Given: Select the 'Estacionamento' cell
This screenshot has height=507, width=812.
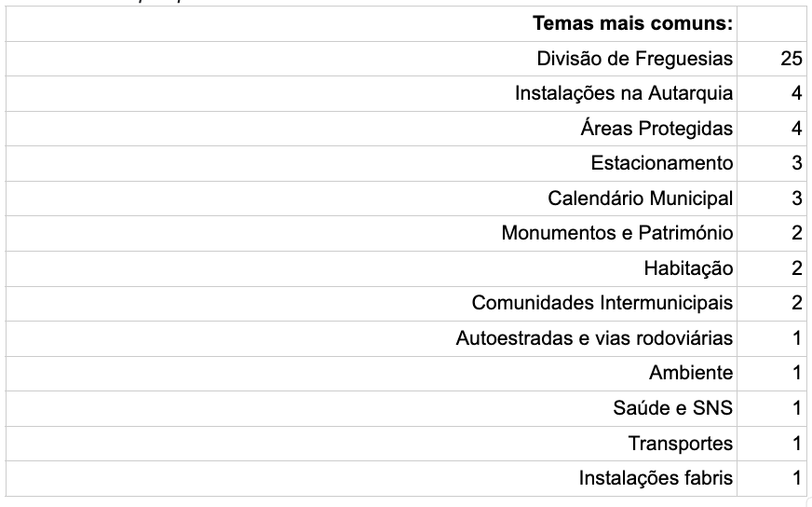Looking at the screenshot, I should (662, 164).
